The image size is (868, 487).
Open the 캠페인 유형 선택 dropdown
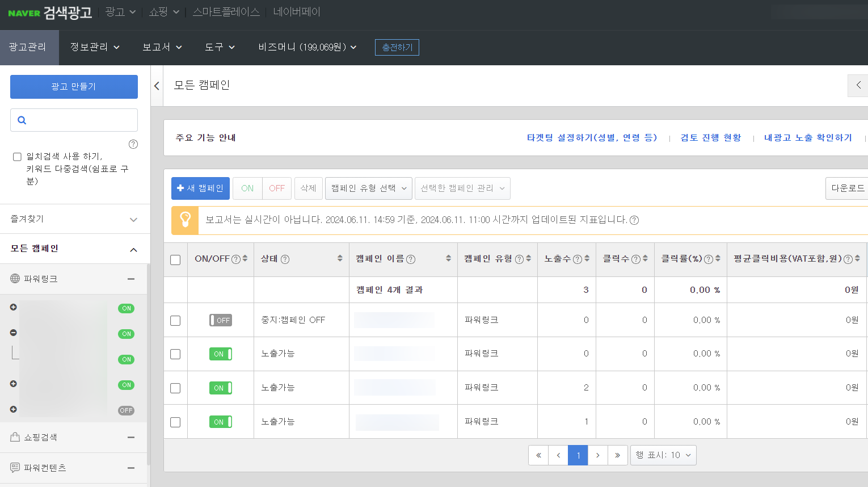[x=368, y=188]
